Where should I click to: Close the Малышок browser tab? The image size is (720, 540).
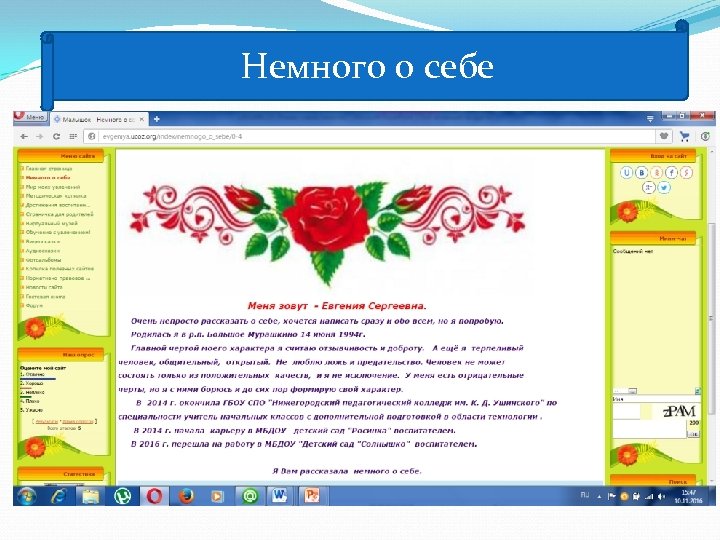pos(142,119)
